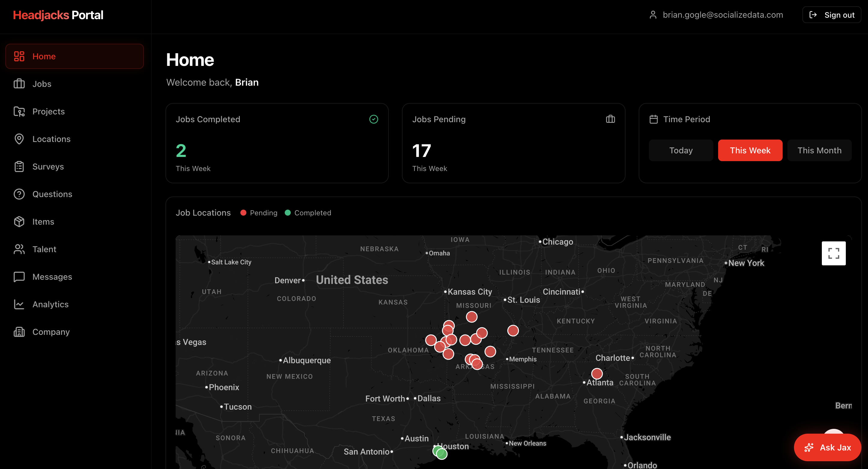Screen dimensions: 868x469
Task: Open Items from the sidebar
Action: (x=74, y=222)
